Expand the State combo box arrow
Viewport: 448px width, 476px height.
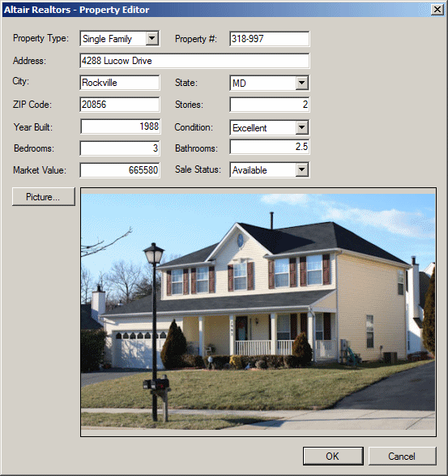pos(301,83)
